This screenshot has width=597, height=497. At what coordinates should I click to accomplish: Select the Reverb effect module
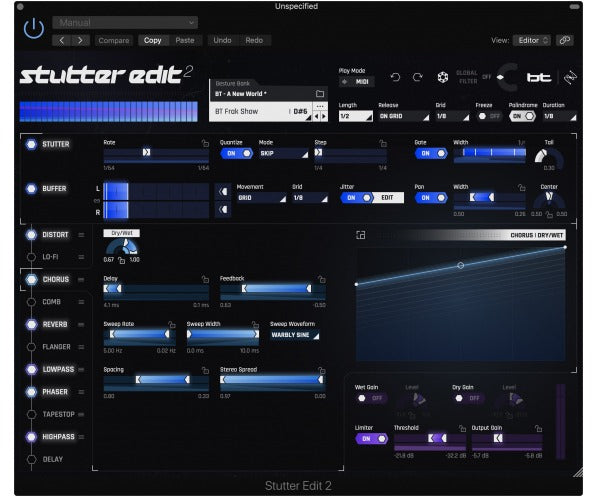[x=55, y=324]
